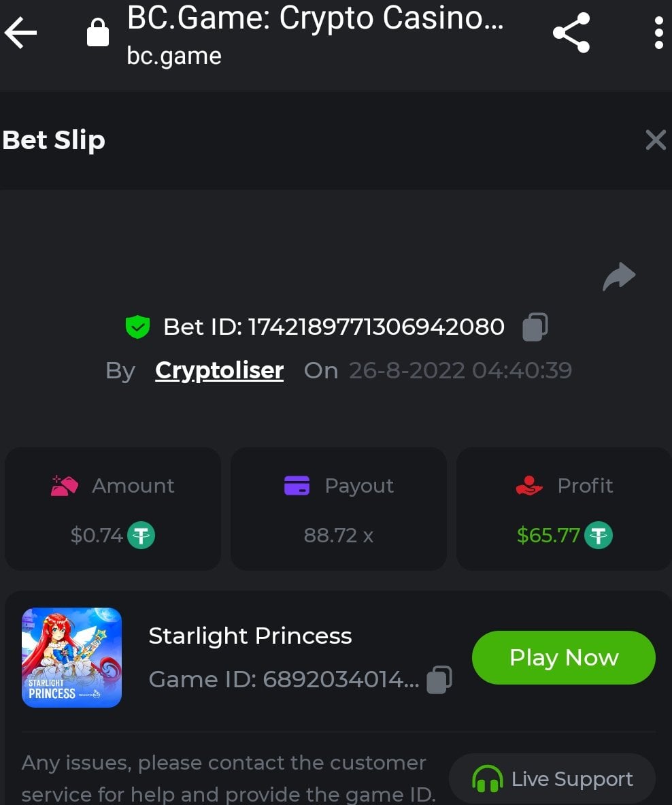672x805 pixels.
Task: Tap the Tether coin icon beside Amount
Action: tap(141, 536)
